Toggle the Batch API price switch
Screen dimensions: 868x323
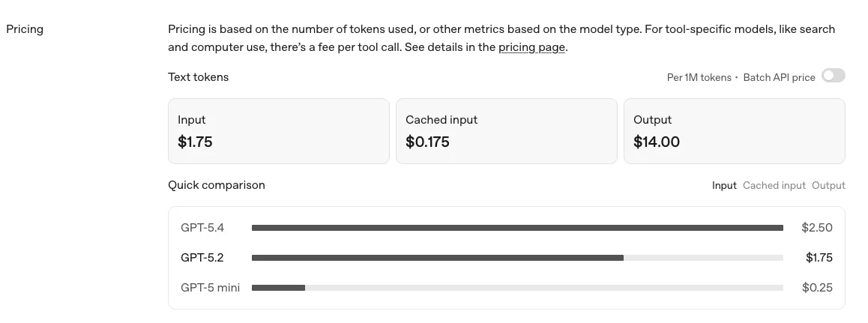[833, 76]
